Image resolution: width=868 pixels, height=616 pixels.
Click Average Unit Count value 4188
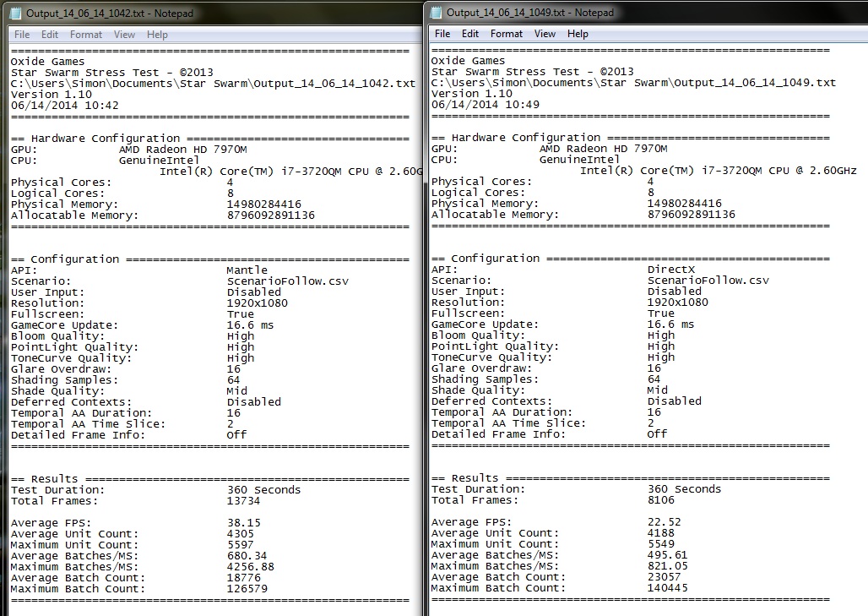[x=661, y=533]
